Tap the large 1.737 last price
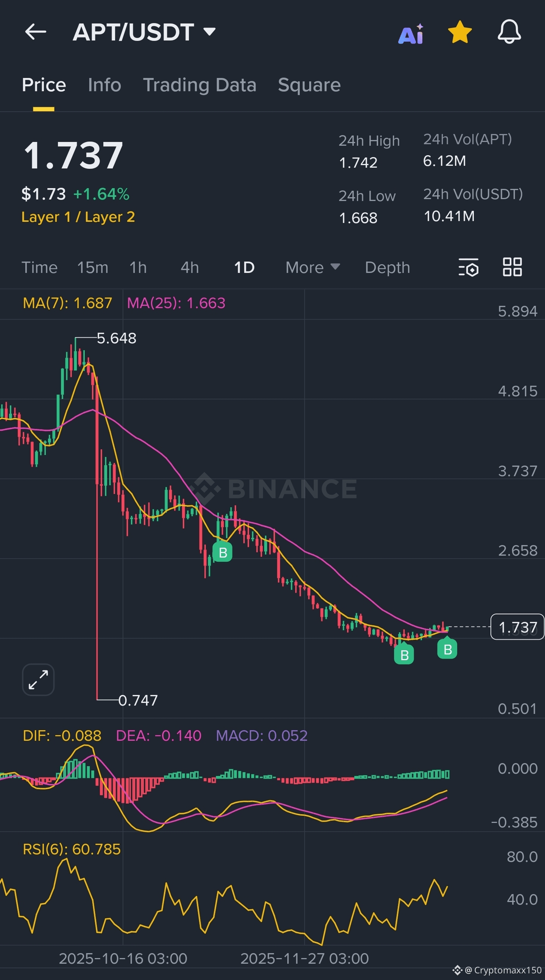The height and width of the screenshot is (980, 545). (73, 155)
